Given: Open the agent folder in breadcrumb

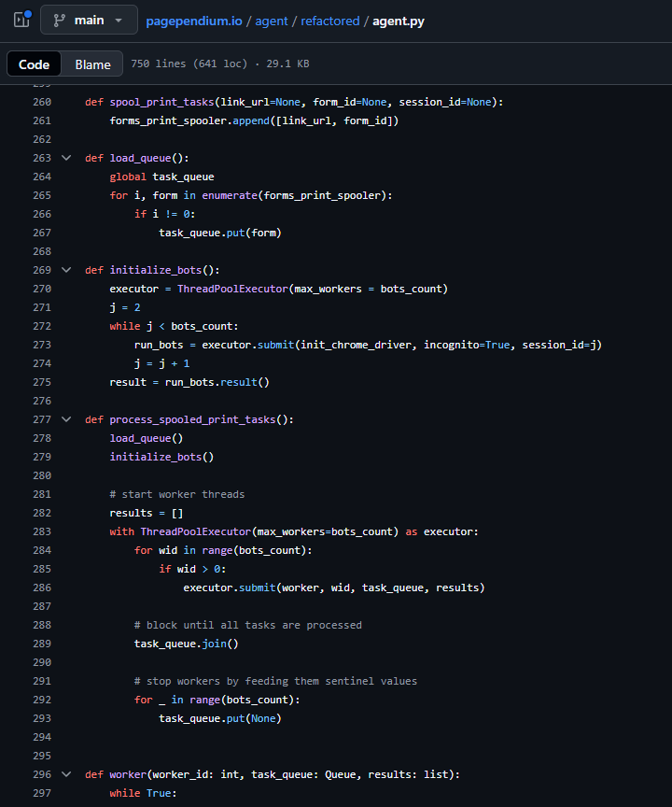Looking at the screenshot, I should [x=273, y=21].
